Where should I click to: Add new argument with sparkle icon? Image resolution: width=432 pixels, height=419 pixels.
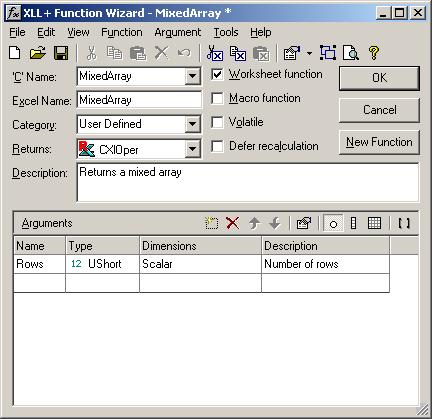coord(211,223)
